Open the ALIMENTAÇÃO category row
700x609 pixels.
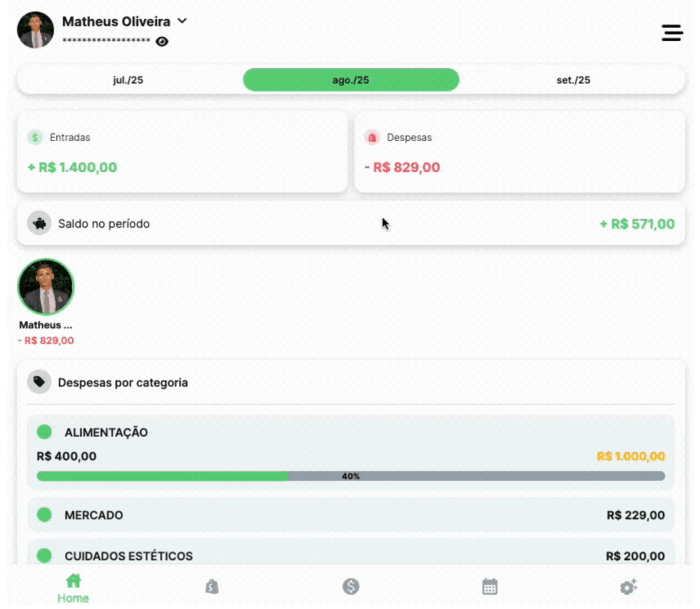[x=351, y=452]
